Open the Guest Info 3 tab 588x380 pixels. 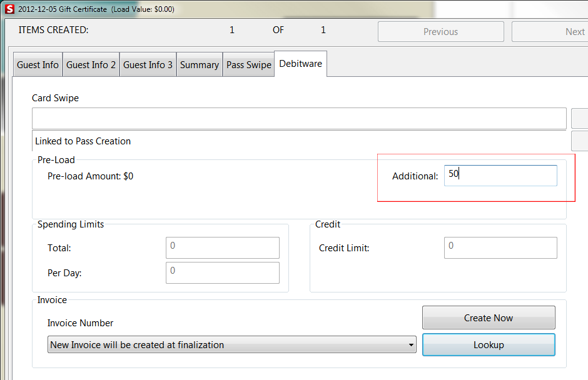coord(148,64)
